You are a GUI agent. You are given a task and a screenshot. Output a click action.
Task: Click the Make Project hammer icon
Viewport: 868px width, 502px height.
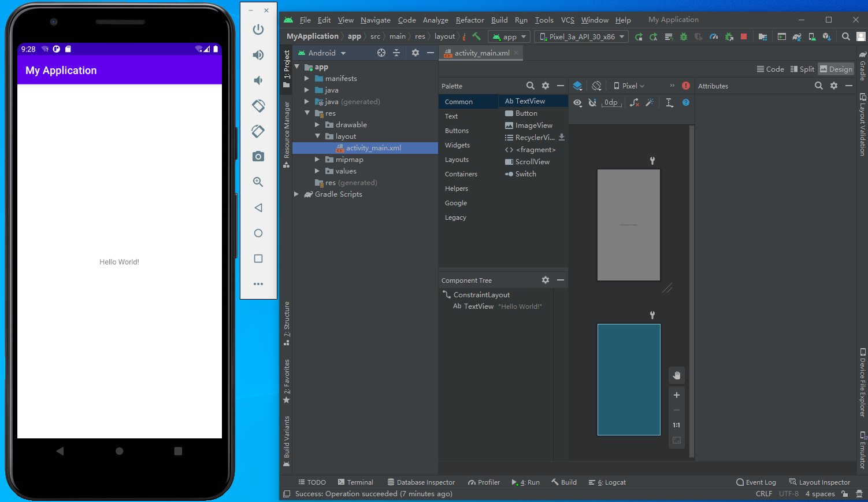click(x=477, y=36)
